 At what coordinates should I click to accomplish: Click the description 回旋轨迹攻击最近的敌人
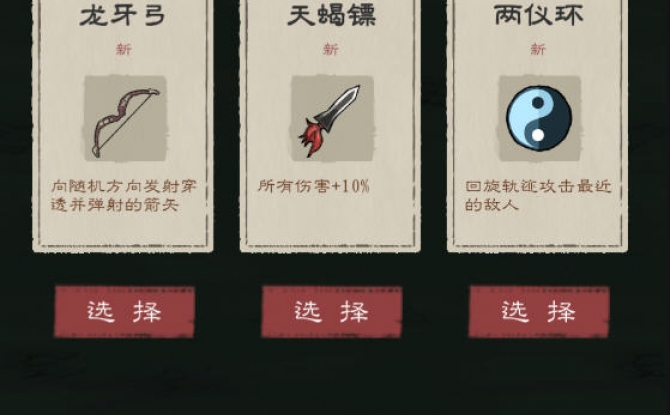pyautogui.click(x=538, y=195)
